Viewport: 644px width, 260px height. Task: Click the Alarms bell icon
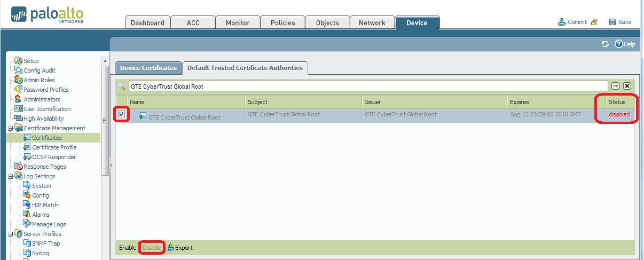27,215
